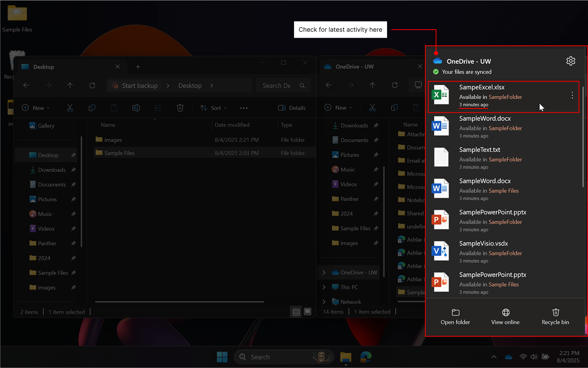Open the See more toolbar menu
Screen dimensions: 588x368
click(243, 108)
